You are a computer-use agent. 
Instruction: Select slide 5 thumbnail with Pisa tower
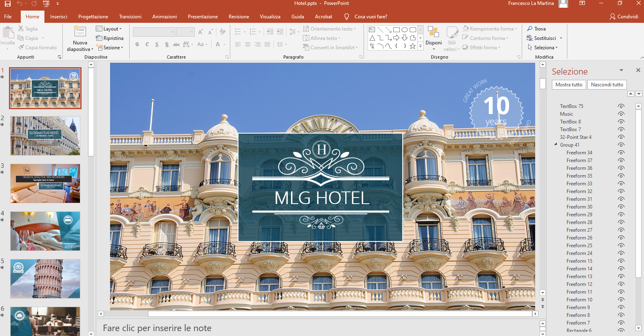click(45, 279)
